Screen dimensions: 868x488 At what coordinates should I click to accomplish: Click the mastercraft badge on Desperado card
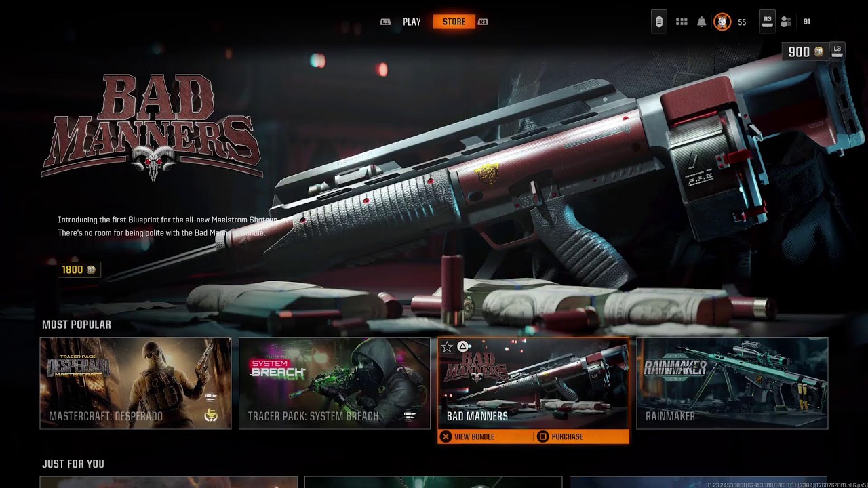(x=211, y=415)
